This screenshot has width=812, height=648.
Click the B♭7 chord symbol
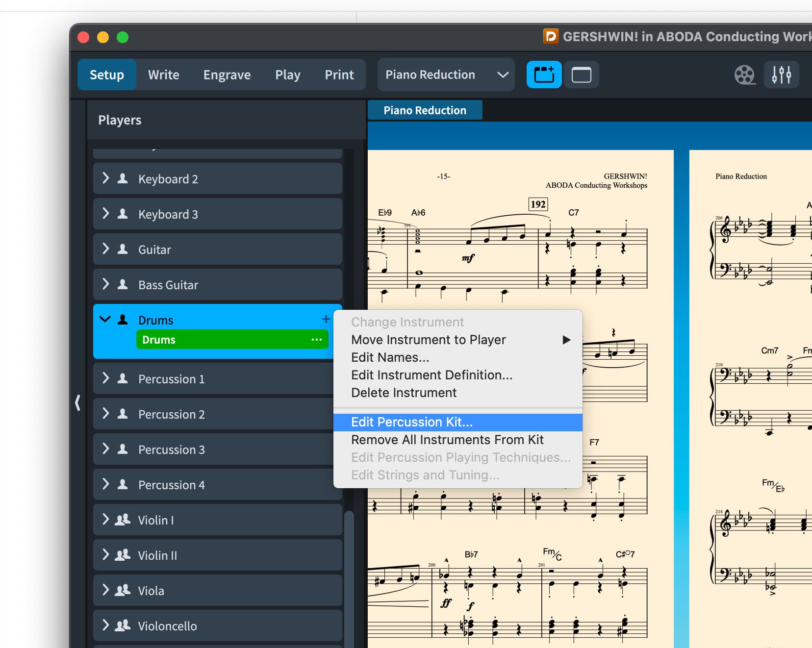471,554
